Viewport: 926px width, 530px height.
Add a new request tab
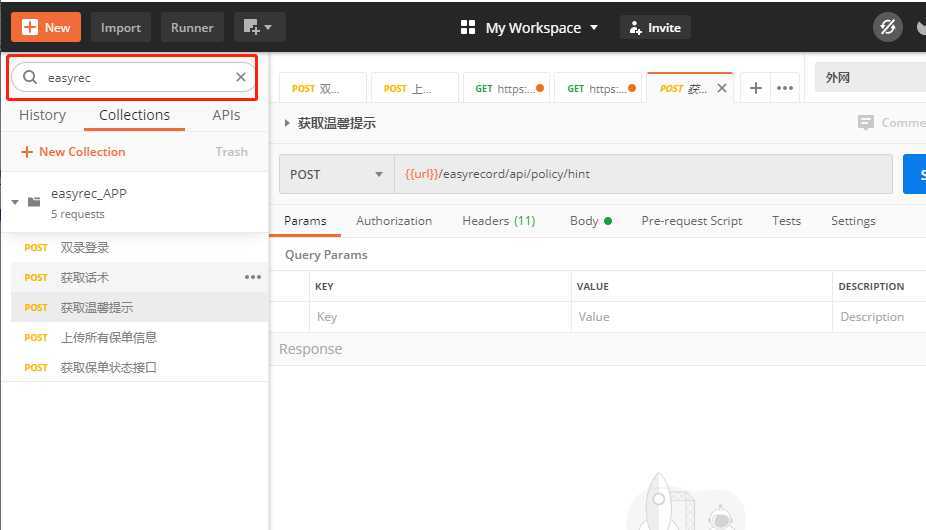[755, 88]
